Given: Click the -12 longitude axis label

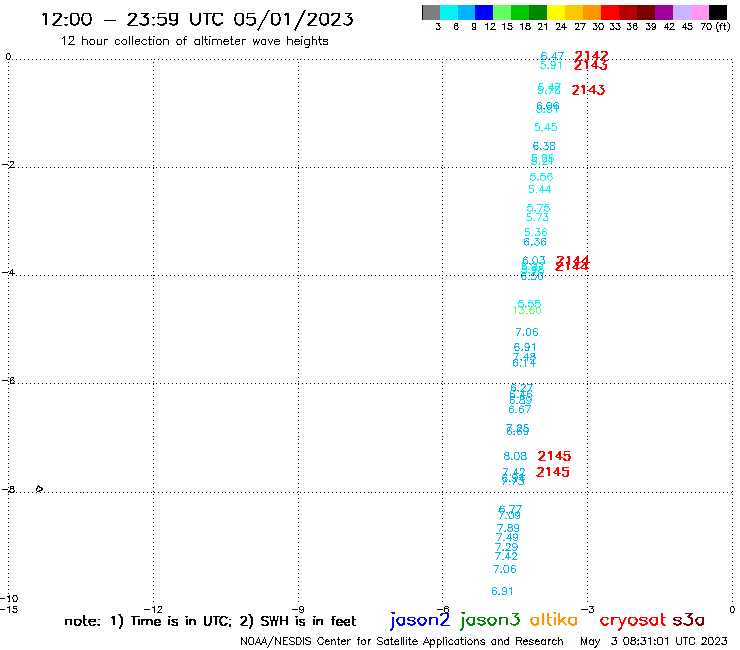Looking at the screenshot, I should pyautogui.click(x=153, y=609).
